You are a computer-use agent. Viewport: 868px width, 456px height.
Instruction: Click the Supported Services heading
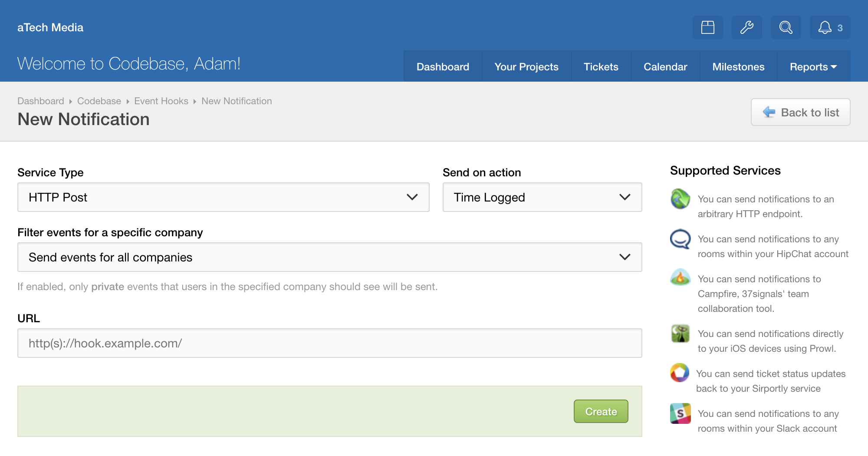click(725, 170)
